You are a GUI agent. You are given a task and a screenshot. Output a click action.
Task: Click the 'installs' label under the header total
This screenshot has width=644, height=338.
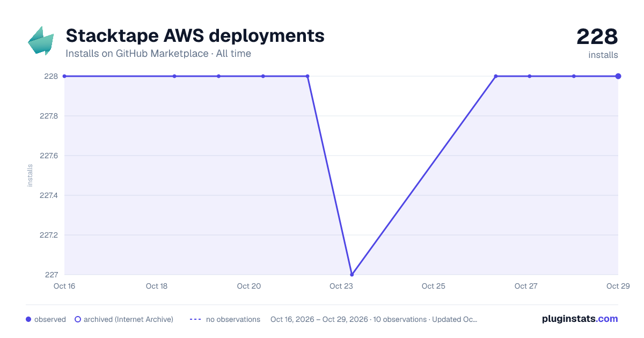pos(603,55)
